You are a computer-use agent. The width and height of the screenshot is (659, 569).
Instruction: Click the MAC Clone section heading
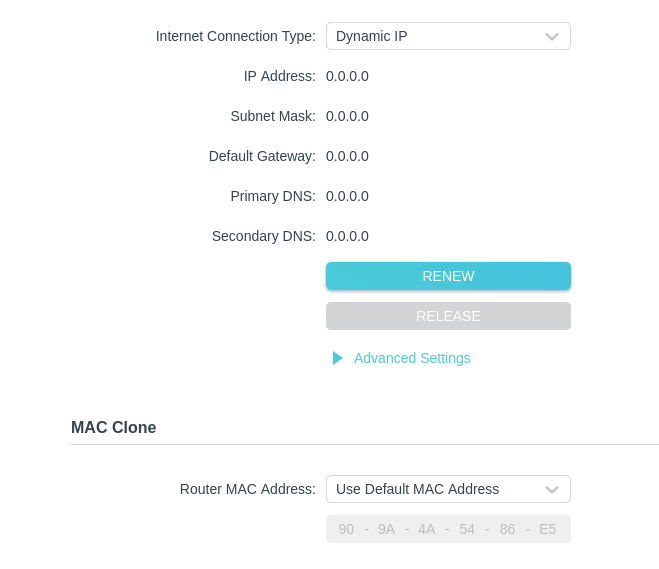[114, 427]
